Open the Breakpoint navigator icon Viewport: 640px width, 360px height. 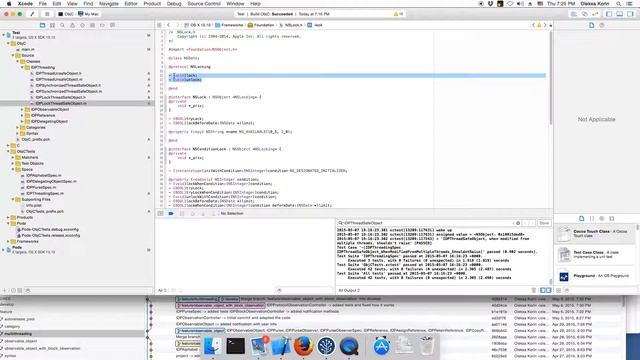tap(102, 25)
